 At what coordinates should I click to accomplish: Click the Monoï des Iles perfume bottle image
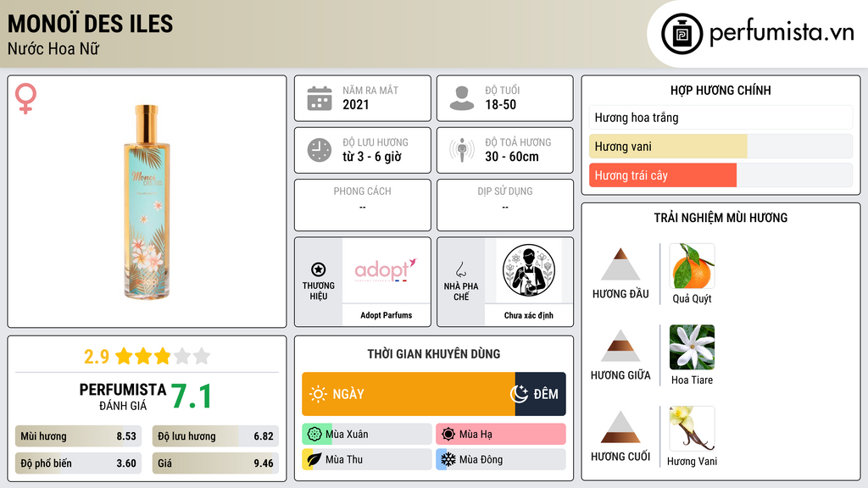coord(147,202)
